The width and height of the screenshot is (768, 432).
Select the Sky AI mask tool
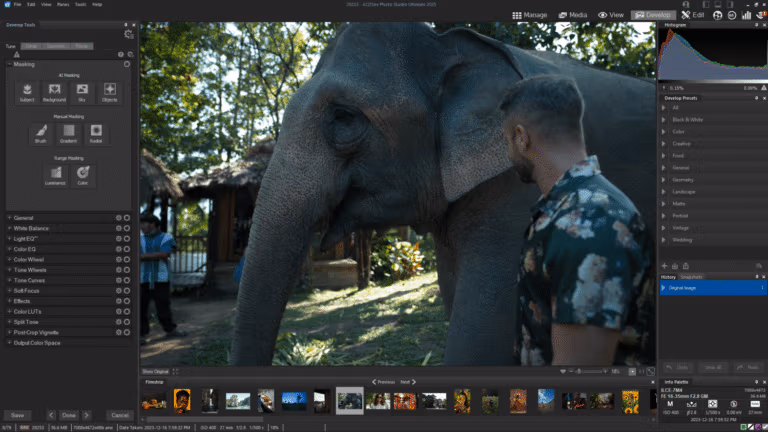tap(82, 92)
